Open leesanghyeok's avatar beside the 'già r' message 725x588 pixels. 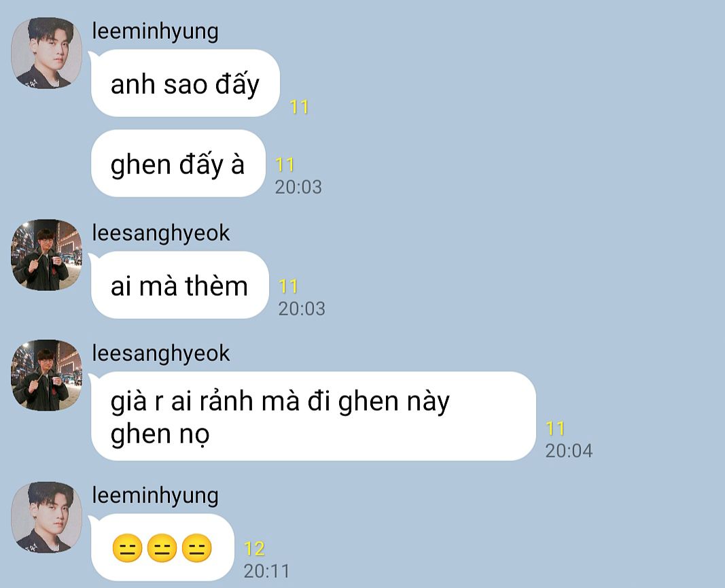coord(46,375)
